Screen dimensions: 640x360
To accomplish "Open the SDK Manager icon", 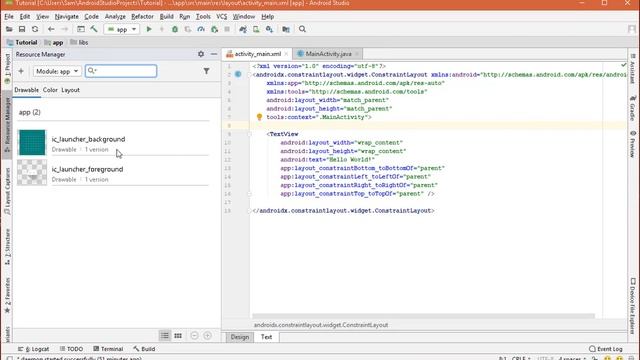I will click(x=269, y=29).
